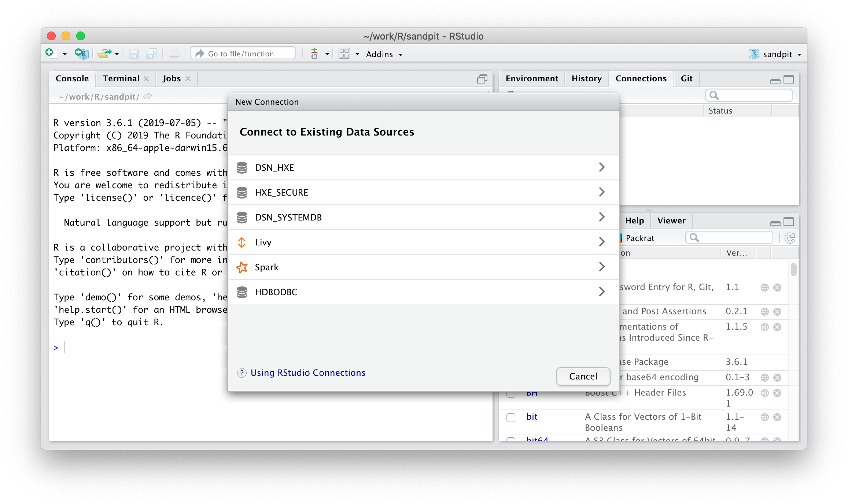Remove the version 0.2.1 package
Screen dimensions: 848x504
pos(777,311)
